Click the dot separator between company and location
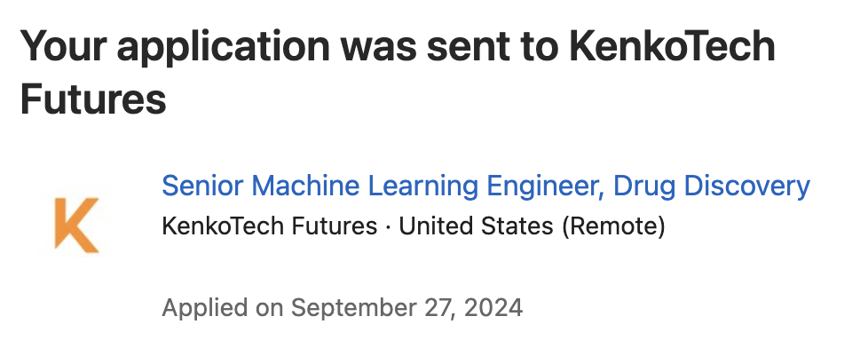The width and height of the screenshot is (868, 364). [x=388, y=226]
